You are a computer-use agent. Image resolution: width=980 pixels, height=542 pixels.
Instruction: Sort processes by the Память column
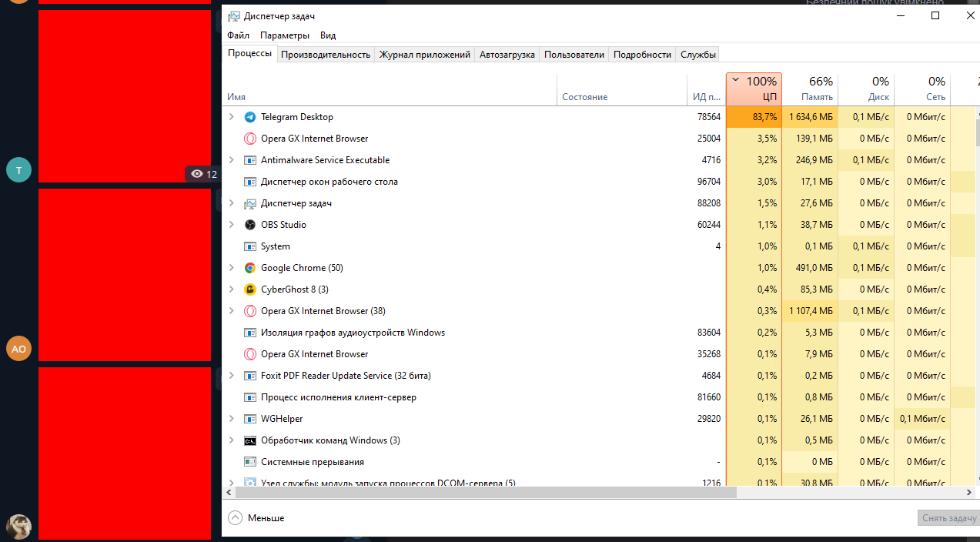click(816, 89)
